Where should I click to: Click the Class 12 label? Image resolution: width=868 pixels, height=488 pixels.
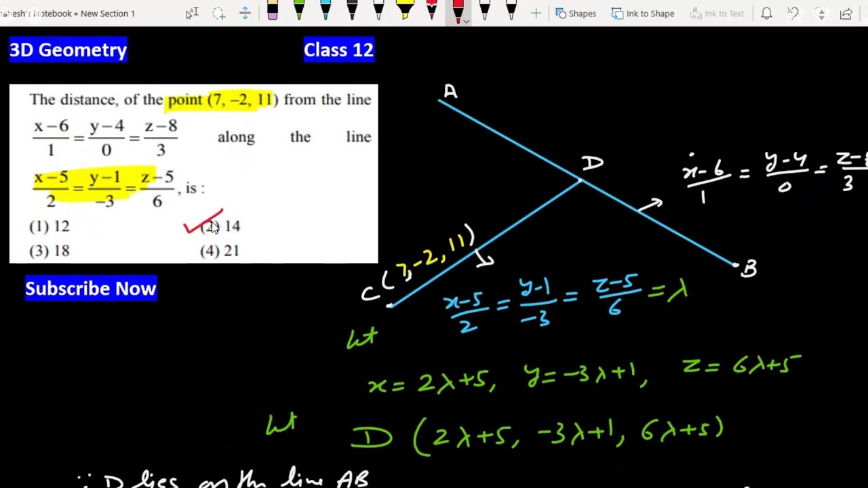pyautogui.click(x=338, y=49)
